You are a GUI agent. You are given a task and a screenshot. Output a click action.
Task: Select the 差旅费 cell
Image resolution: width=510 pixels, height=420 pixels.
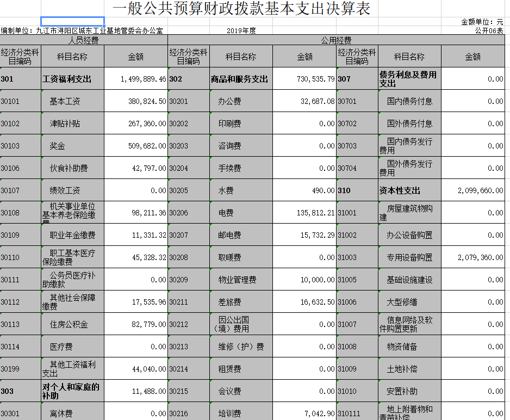pos(230,302)
